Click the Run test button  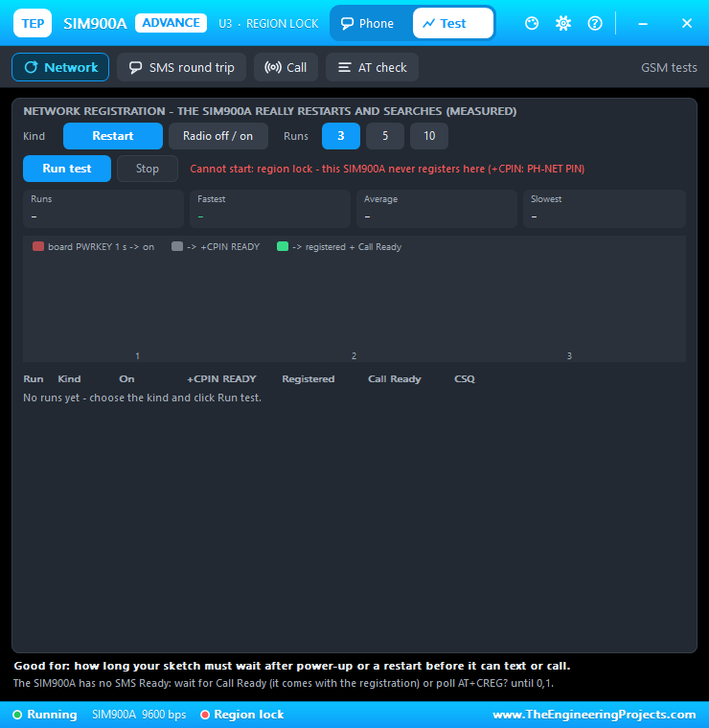(x=67, y=169)
